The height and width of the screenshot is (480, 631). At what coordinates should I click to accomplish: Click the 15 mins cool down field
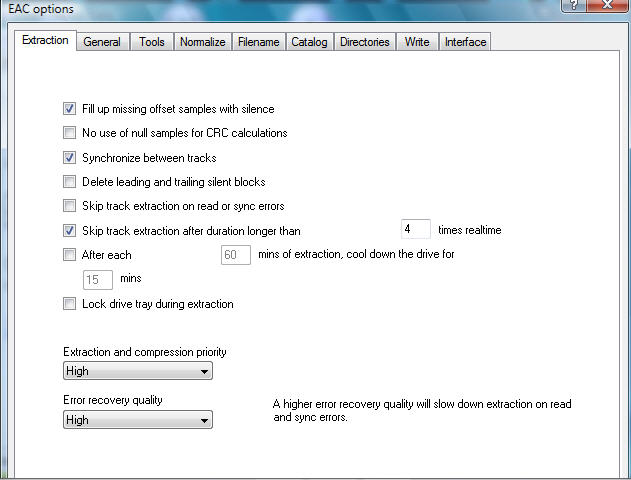[x=98, y=280]
